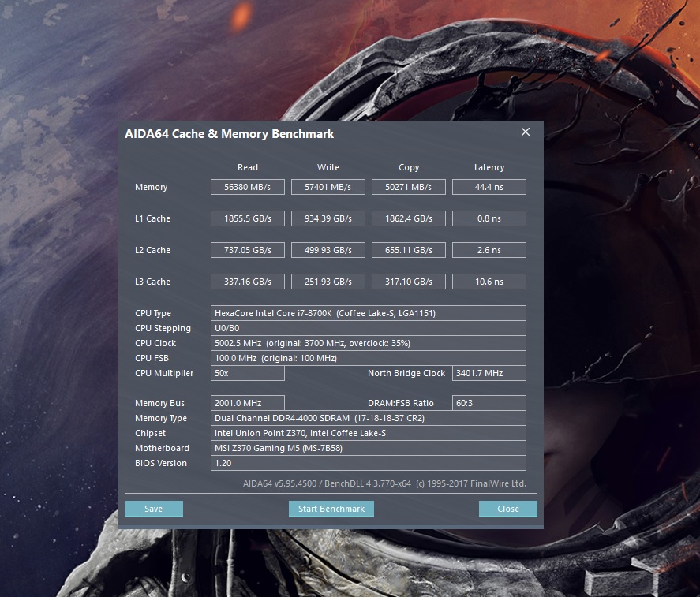Click the Memory row label
700x597 pixels.
pos(152,188)
